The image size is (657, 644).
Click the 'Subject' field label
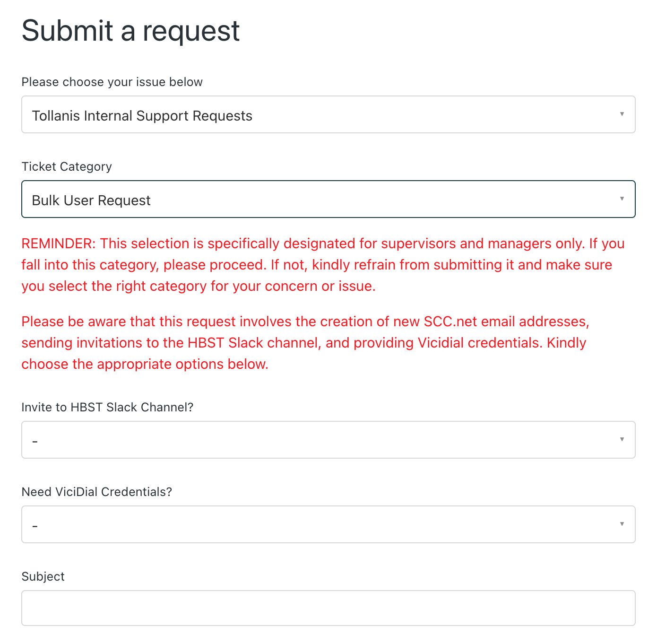point(43,576)
